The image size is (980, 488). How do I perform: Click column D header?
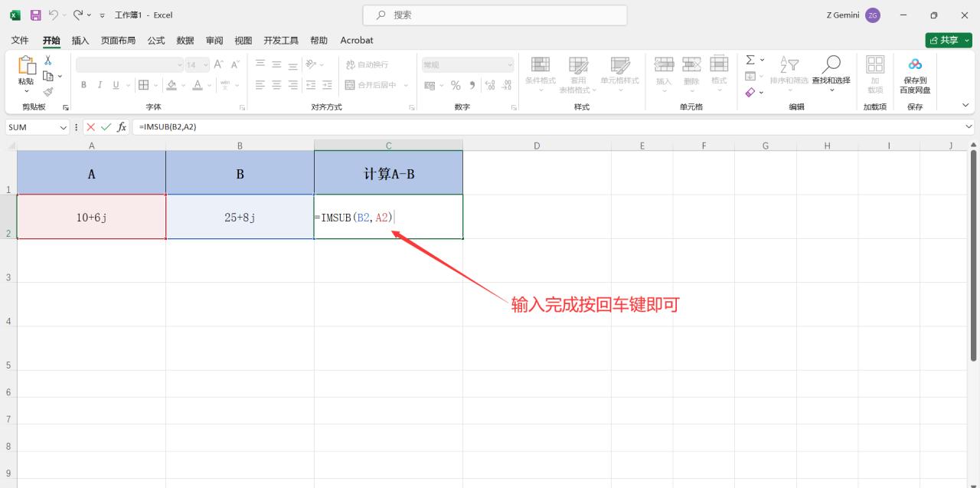(x=537, y=146)
